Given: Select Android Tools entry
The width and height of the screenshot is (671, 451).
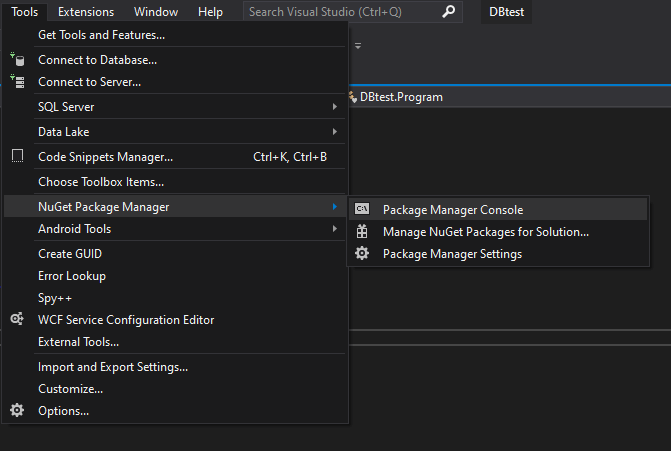Looking at the screenshot, I should pos(175,229).
